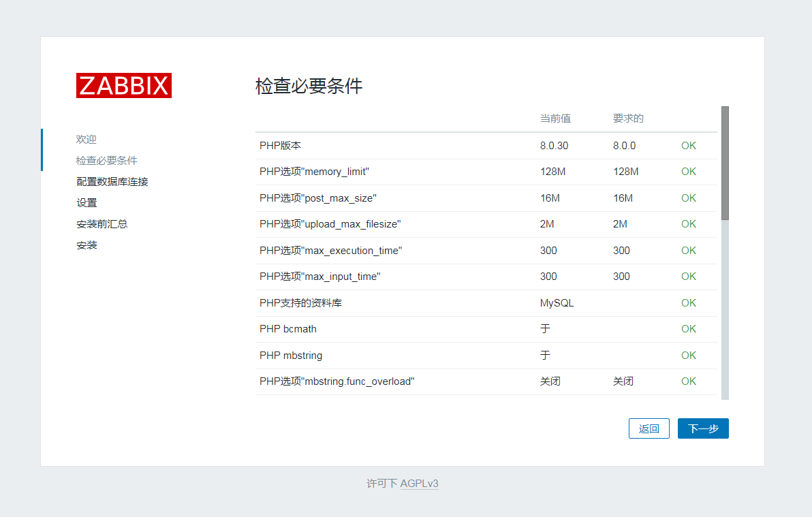Click OK status for mbstring.func_overload row
This screenshot has width=812, height=517.
click(x=689, y=381)
